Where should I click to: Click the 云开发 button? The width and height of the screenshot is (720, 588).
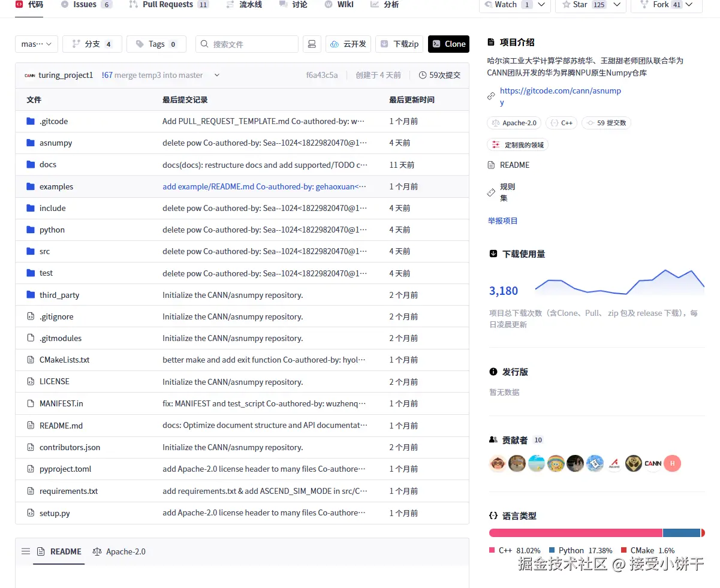(x=348, y=44)
